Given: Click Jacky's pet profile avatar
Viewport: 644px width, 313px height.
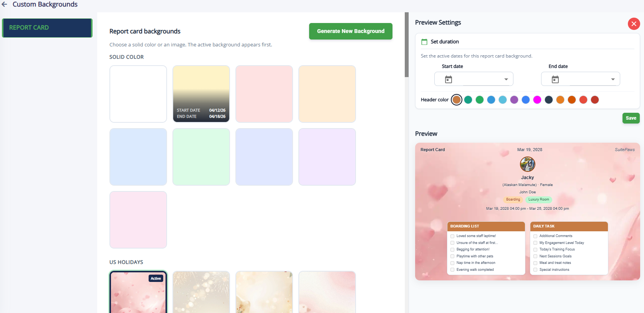Looking at the screenshot, I should click(x=527, y=164).
